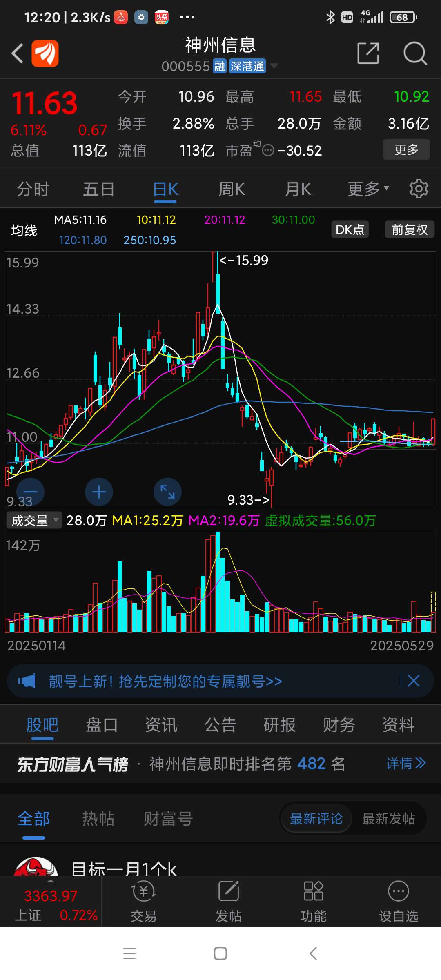Screen dimensions: 441x980
Task: Tap the megaphone announcement icon
Action: (27, 681)
